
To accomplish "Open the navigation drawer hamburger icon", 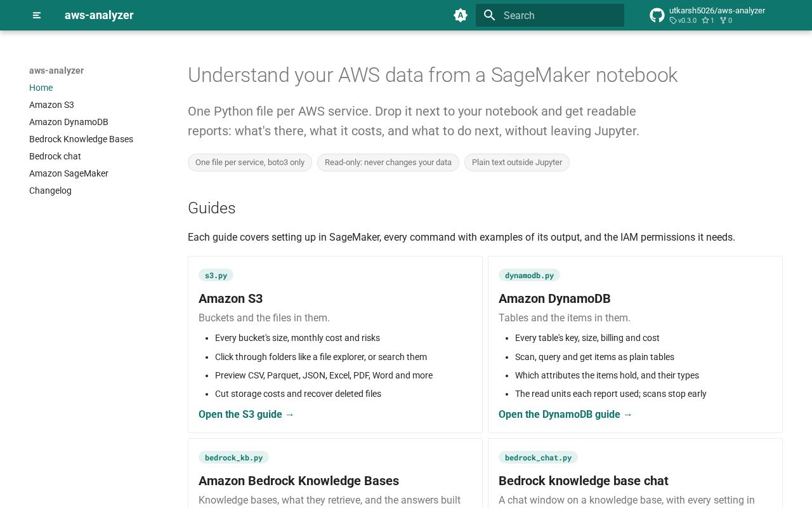I will pos(37,15).
